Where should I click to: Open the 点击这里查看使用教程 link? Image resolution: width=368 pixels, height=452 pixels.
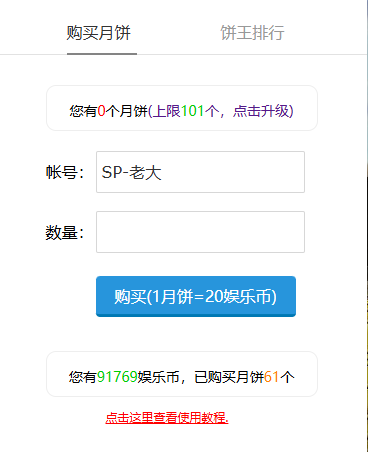tap(167, 418)
